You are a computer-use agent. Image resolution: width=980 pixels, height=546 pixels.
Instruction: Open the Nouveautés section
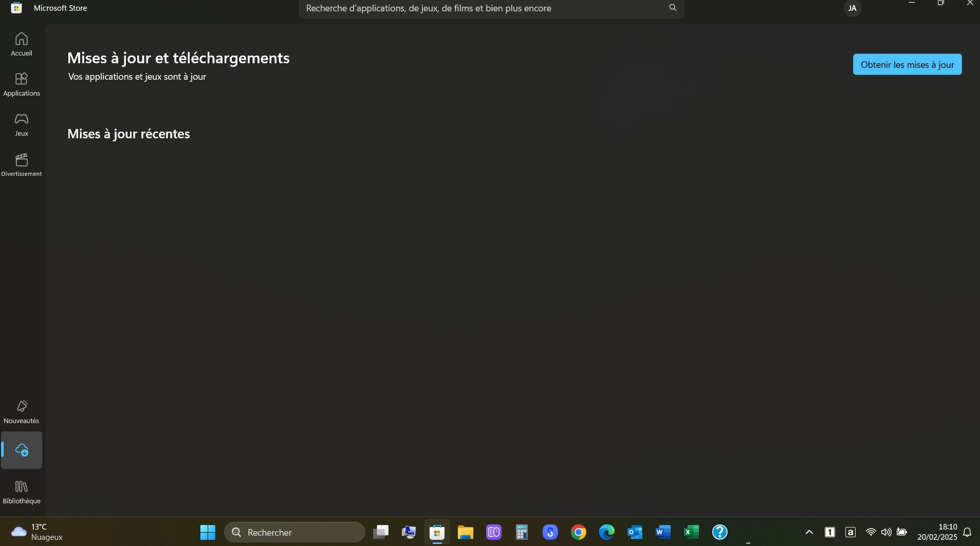(22, 412)
